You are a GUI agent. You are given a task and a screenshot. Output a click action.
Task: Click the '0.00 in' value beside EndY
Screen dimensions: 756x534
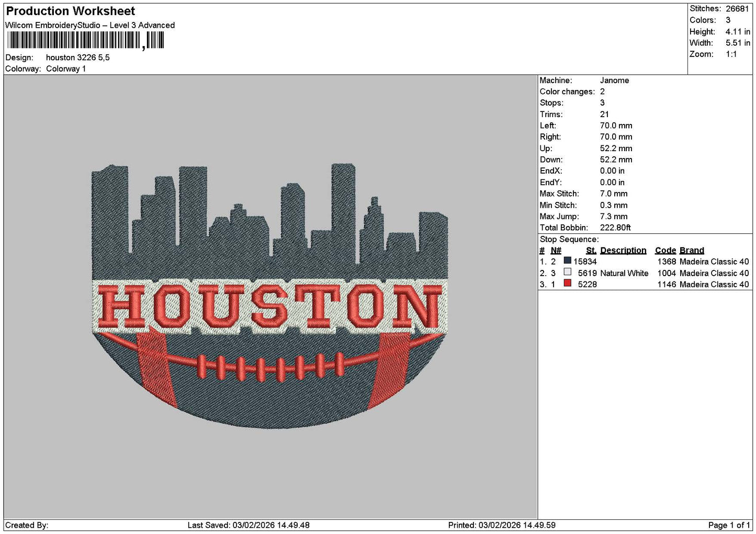coord(612,183)
